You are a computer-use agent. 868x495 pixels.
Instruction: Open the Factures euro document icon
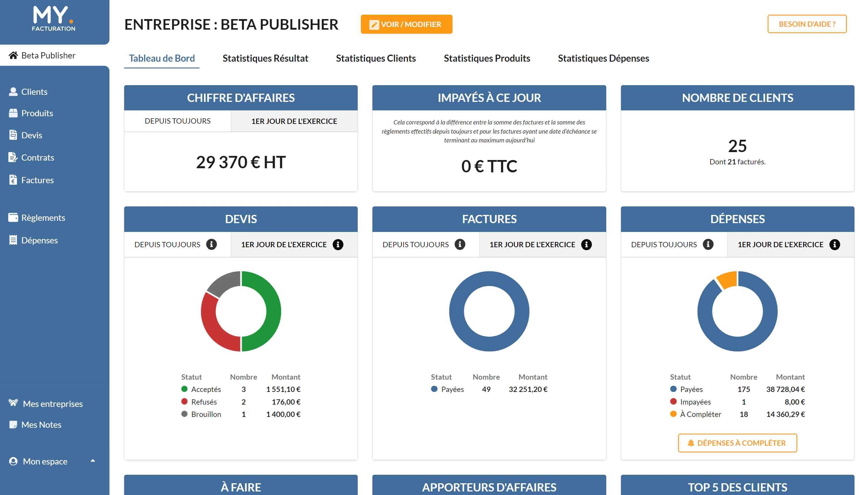pos(13,180)
